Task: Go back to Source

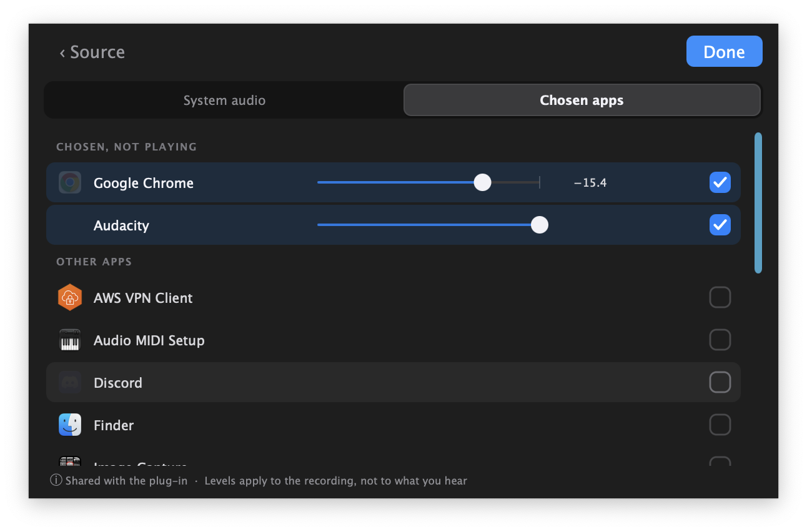Action: 92,52
